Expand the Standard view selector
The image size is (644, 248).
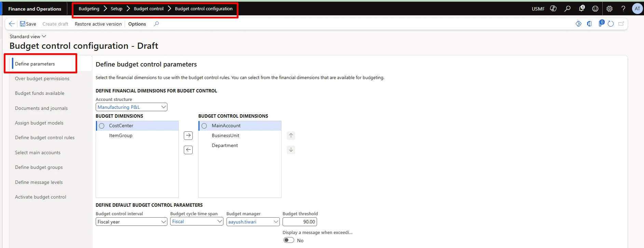tap(28, 37)
